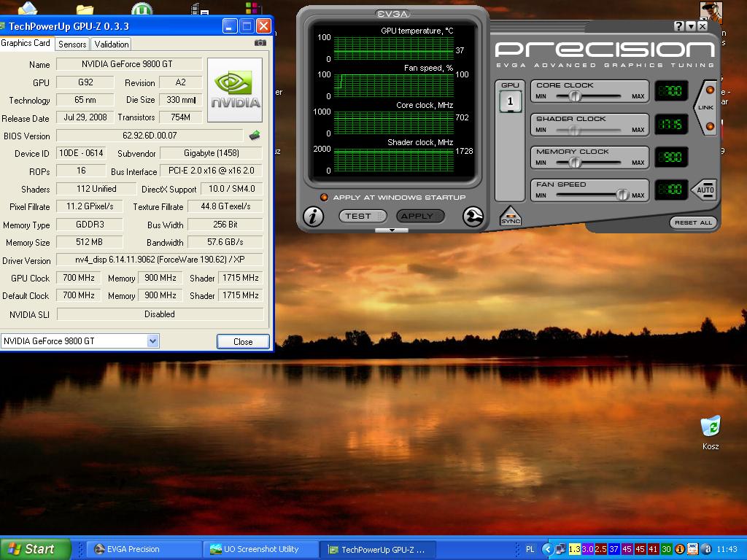Image resolution: width=747 pixels, height=560 pixels.
Task: Open the Kosz recycle bin icon
Action: [710, 427]
